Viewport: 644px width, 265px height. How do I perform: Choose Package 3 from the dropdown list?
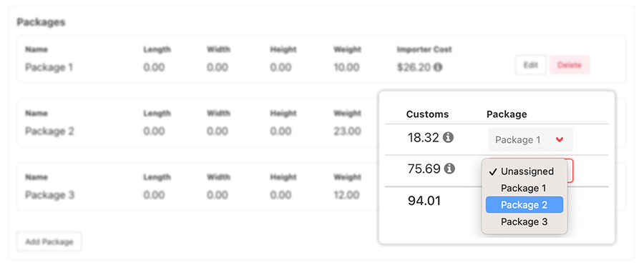[524, 222]
